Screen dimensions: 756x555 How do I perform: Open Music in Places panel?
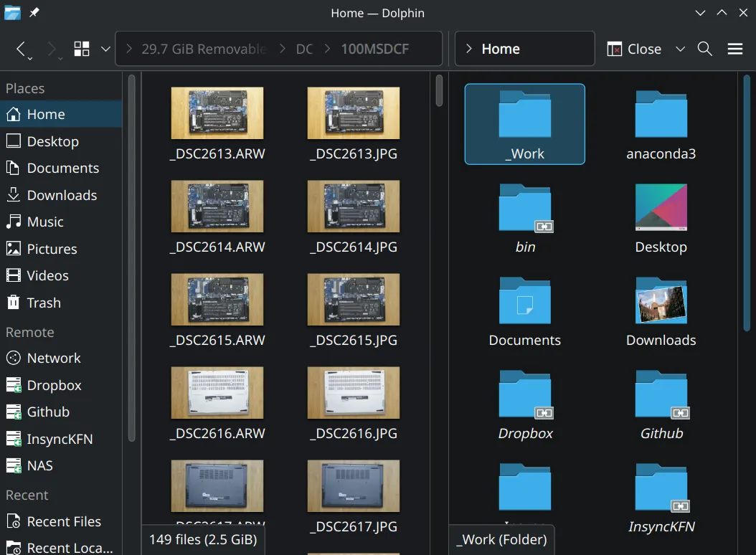pyautogui.click(x=61, y=222)
